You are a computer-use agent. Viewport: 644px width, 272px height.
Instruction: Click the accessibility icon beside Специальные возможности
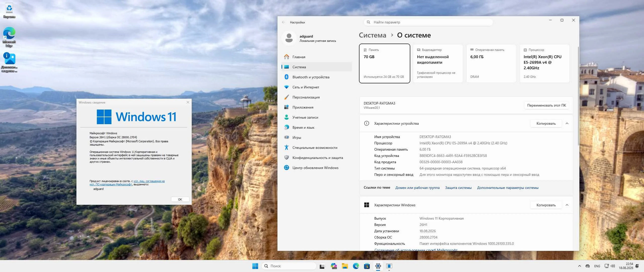tap(287, 148)
